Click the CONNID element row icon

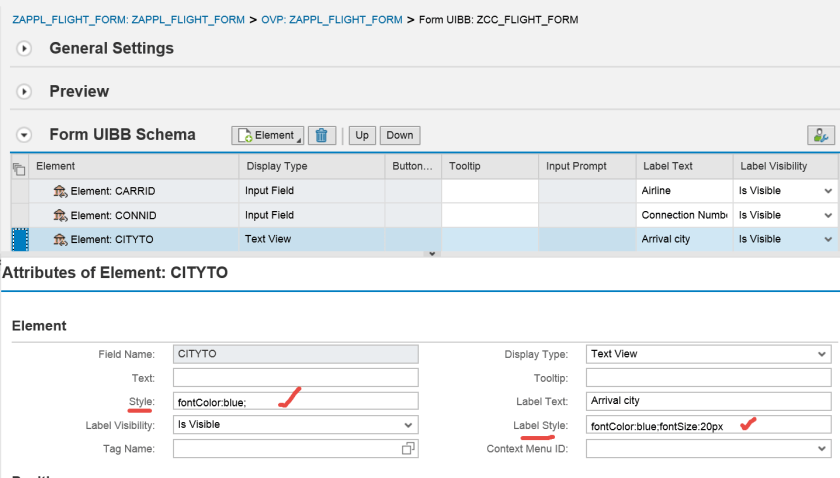pyautogui.click(x=60, y=215)
